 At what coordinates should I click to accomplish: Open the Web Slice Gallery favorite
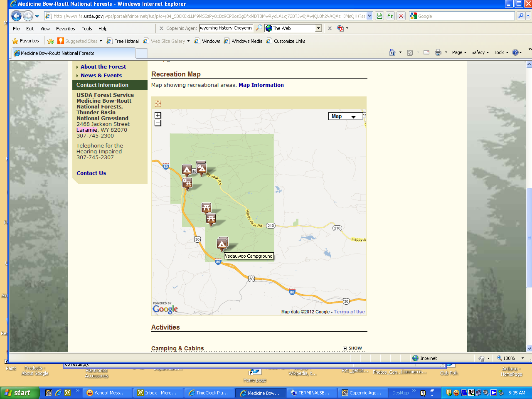tap(166, 41)
